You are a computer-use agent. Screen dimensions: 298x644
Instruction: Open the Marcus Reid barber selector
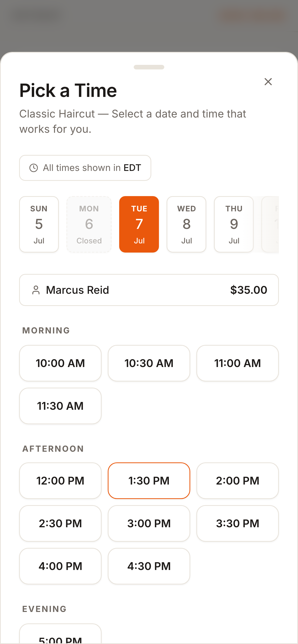(149, 290)
